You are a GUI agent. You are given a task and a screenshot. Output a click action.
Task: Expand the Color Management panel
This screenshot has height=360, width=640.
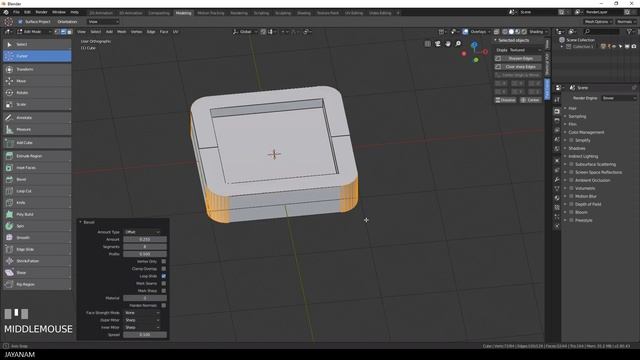(586, 132)
